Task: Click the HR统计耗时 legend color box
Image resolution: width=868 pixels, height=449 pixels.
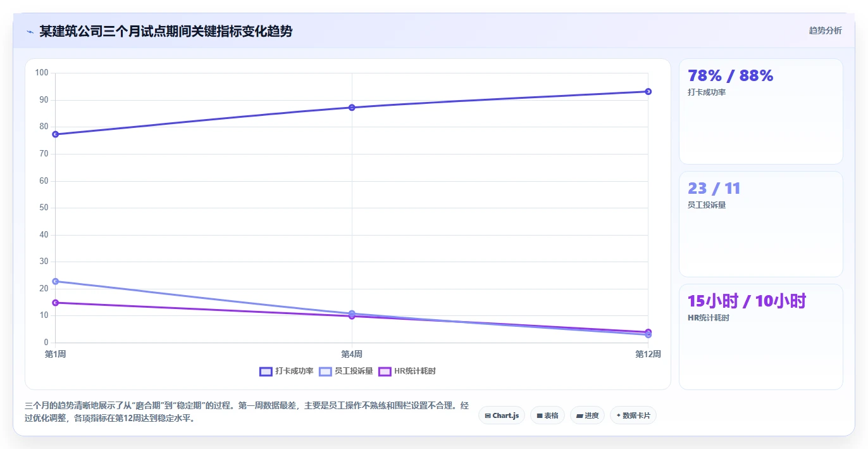Action: [385, 371]
